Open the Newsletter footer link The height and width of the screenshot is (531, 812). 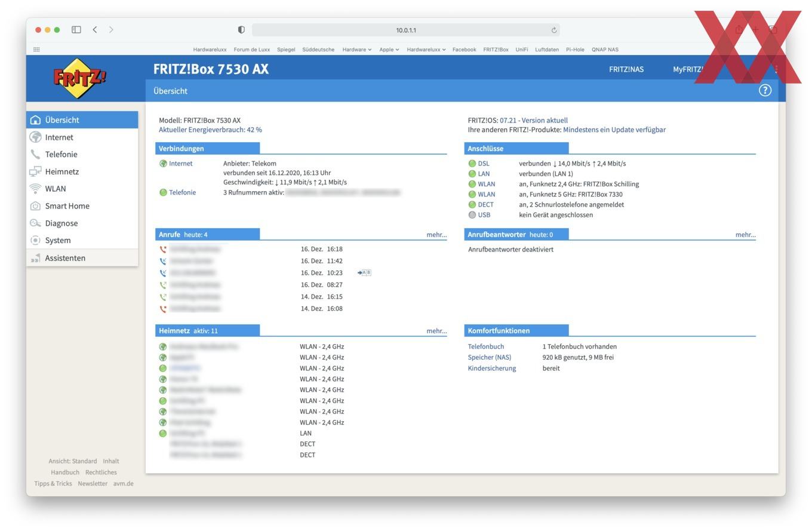coord(93,484)
